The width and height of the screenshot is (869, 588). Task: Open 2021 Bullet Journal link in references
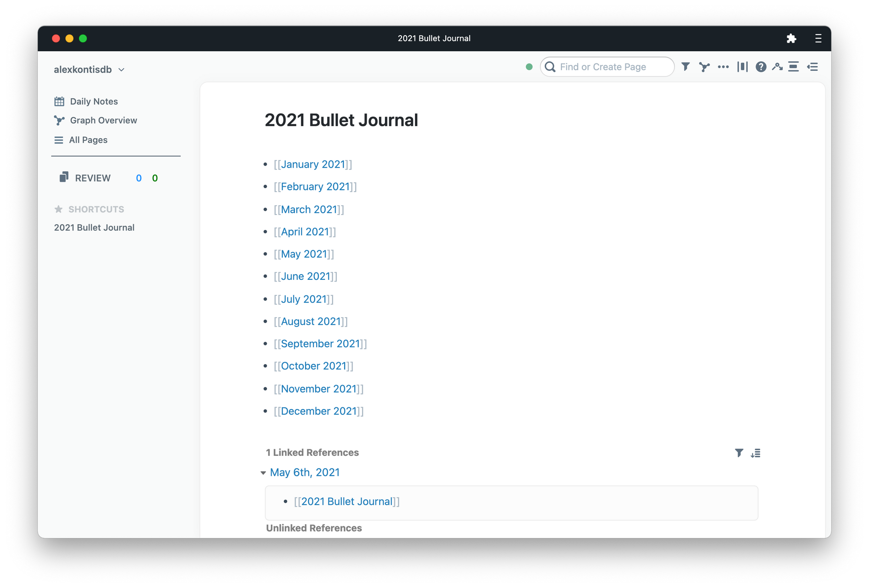click(347, 502)
